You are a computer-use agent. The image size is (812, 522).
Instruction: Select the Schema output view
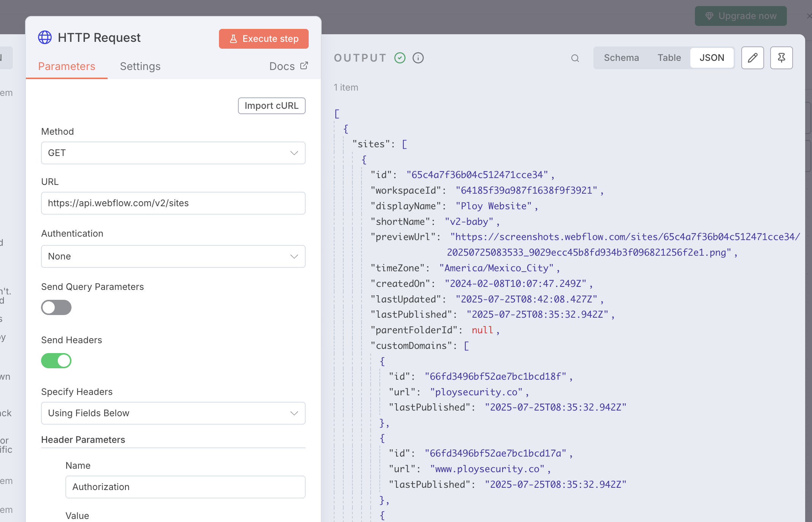[622, 58]
